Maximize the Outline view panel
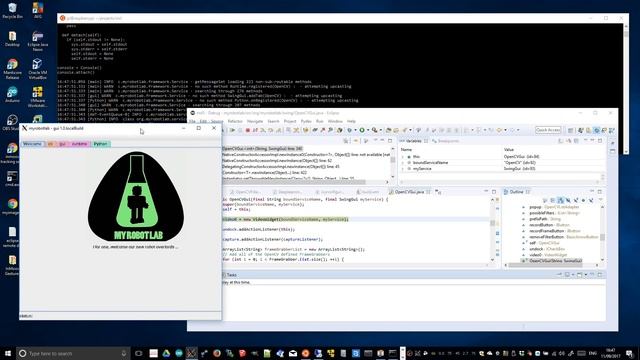Image resolution: width=640 pixels, height=360 pixels. 600,191
